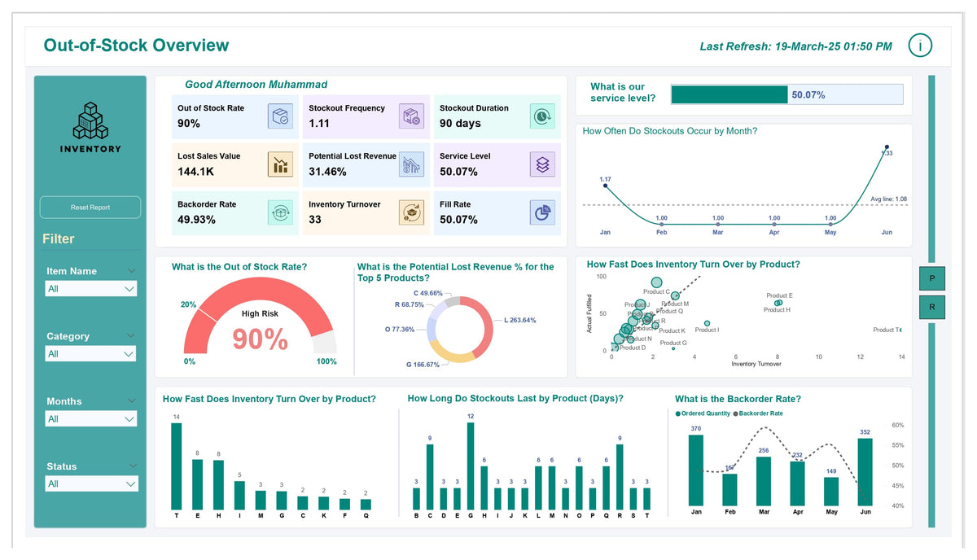Click the Out of Stock Rate box icon
Screen dimensions: 977x560
click(280, 116)
